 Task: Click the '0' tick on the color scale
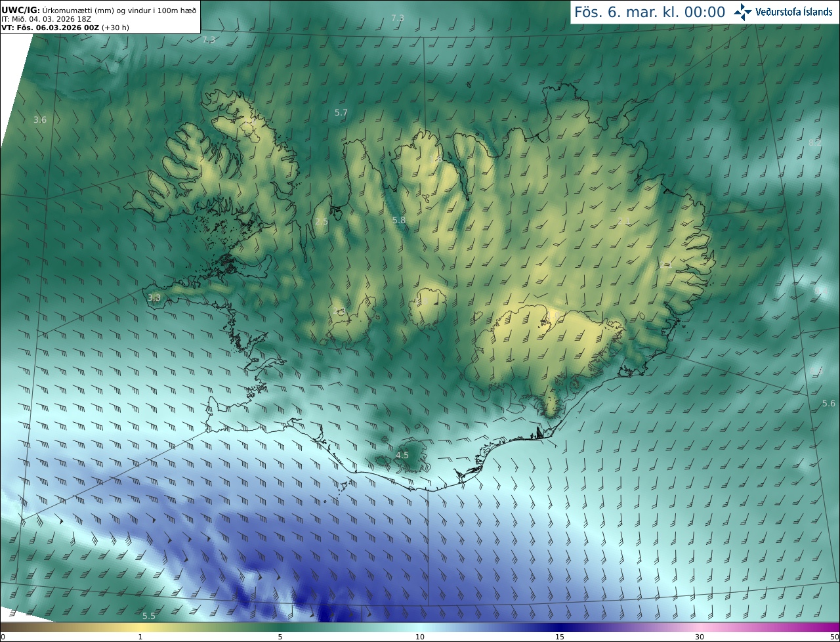coord(2,637)
